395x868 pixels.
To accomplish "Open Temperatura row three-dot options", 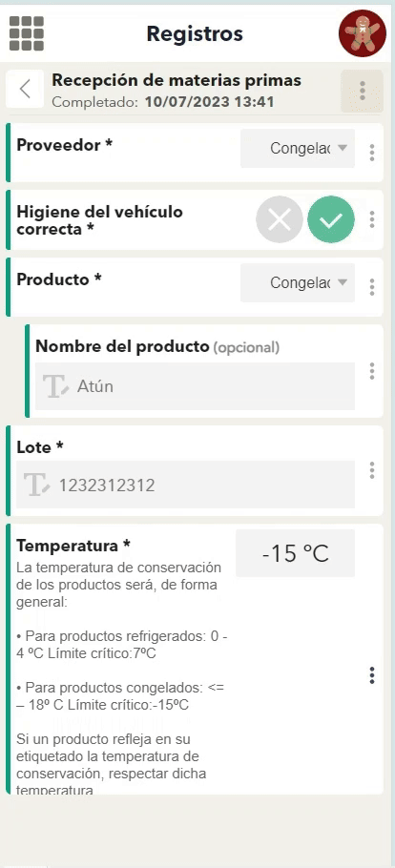I will coord(372,675).
